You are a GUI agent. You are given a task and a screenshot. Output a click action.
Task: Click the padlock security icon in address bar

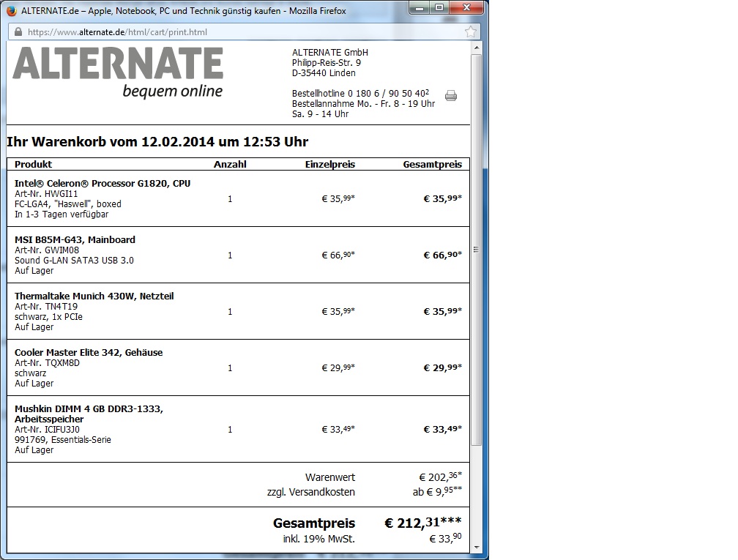18,32
